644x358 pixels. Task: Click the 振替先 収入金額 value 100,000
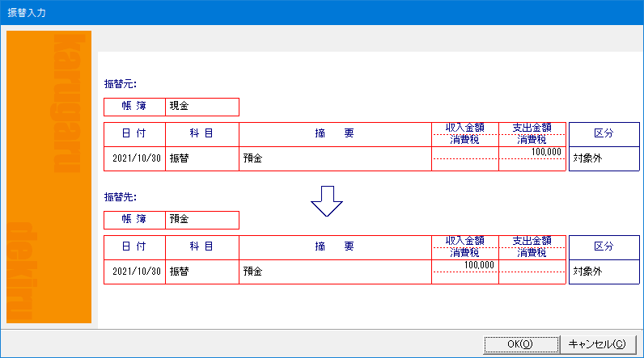tap(479, 265)
